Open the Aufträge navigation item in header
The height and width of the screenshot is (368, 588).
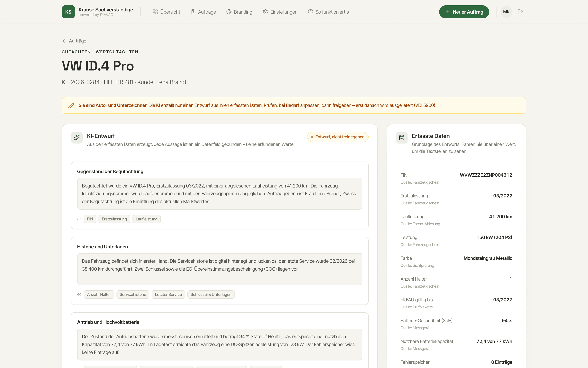coord(203,12)
